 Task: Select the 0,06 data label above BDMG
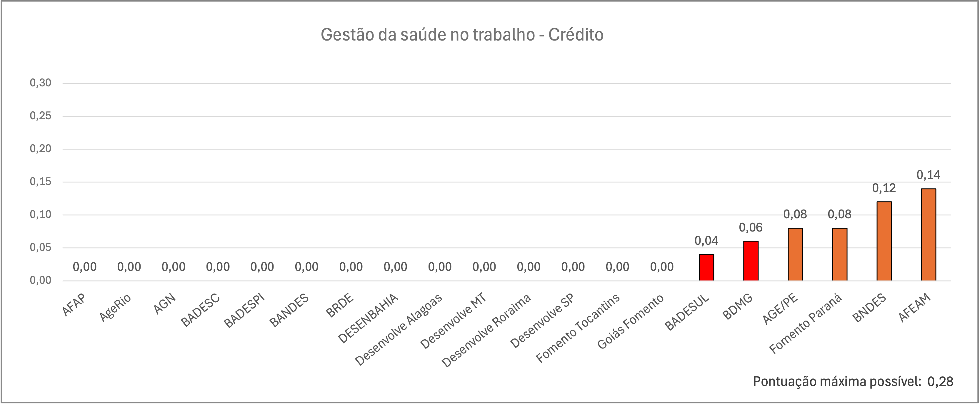click(x=751, y=228)
